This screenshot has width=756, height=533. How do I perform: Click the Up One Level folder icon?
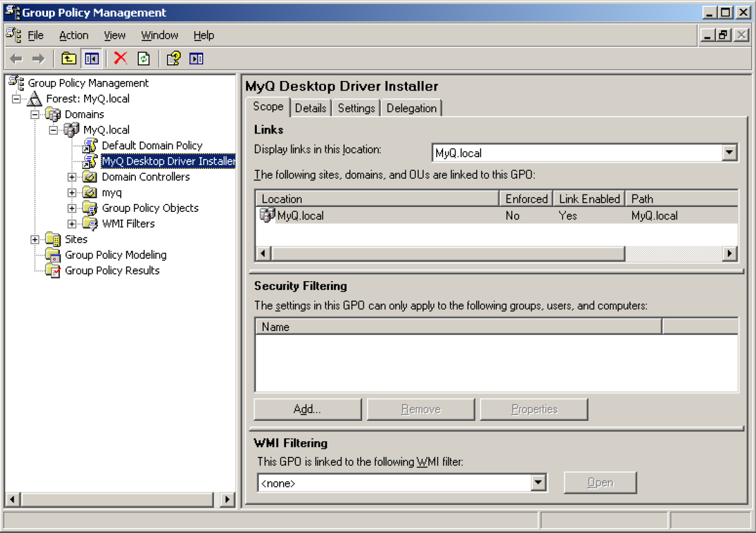pos(70,58)
